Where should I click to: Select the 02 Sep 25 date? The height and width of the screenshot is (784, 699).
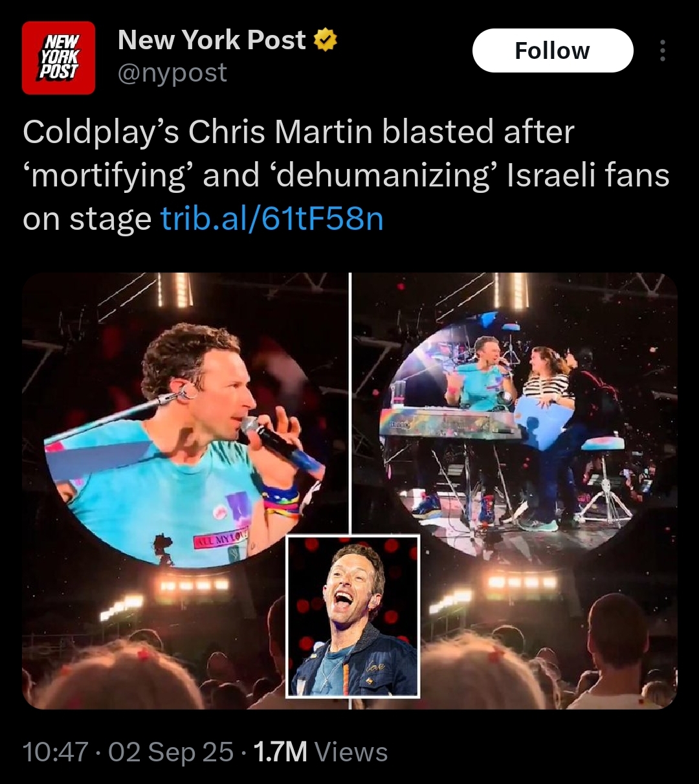click(x=171, y=752)
